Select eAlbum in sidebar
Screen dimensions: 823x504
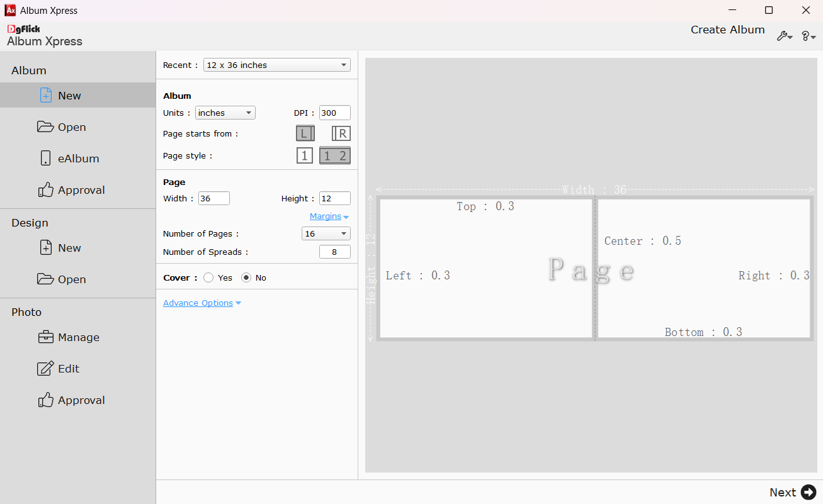coord(77,158)
